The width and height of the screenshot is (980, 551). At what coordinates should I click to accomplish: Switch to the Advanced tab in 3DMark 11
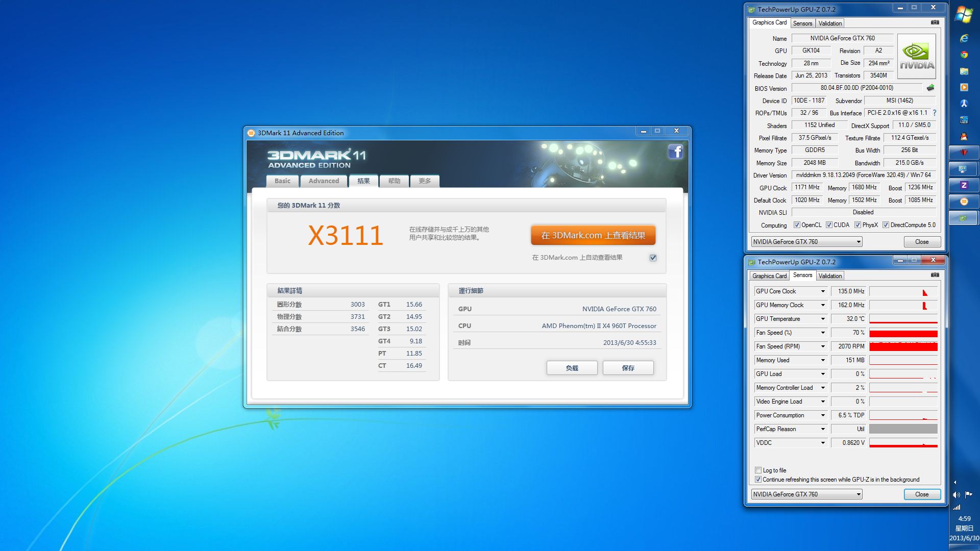coord(324,181)
